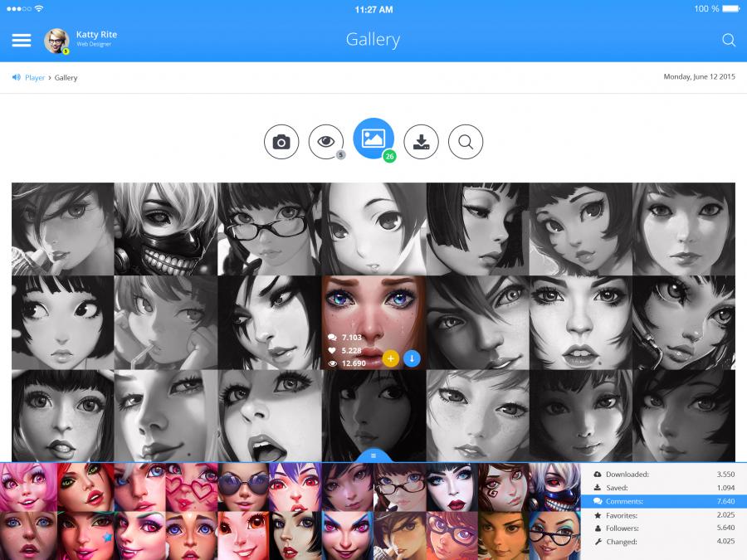The height and width of the screenshot is (560, 747).
Task: Click the 11:27 AM status bar clock
Action: (x=373, y=9)
